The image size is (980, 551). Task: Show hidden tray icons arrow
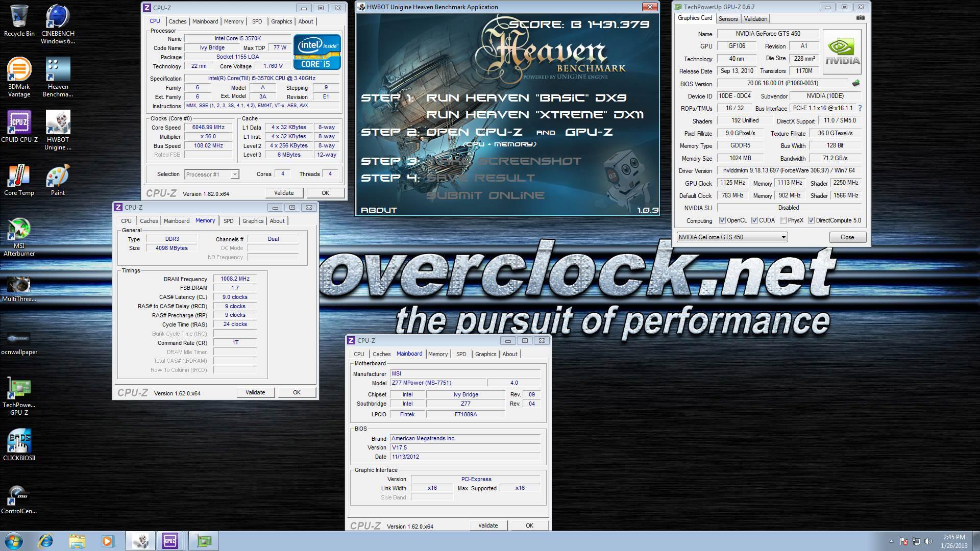click(891, 541)
